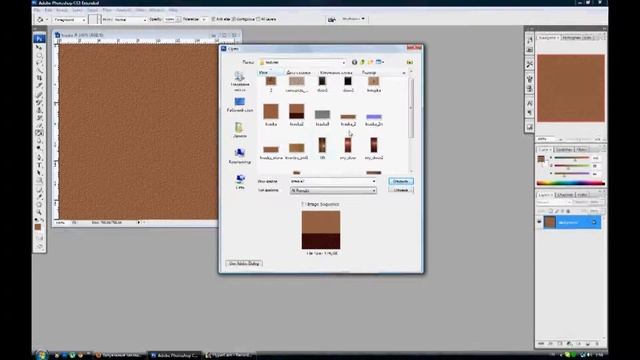Click the top confirm button in the Open dialog
Viewport: 640px width, 360px height.
point(401,181)
